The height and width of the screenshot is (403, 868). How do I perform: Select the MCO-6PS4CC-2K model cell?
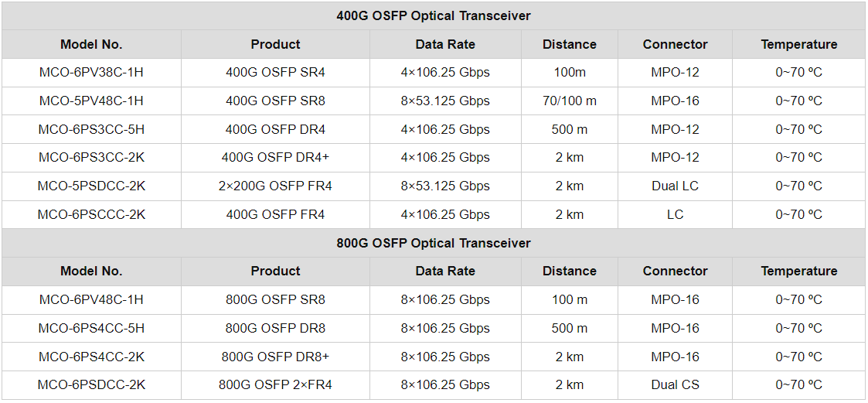coord(91,357)
